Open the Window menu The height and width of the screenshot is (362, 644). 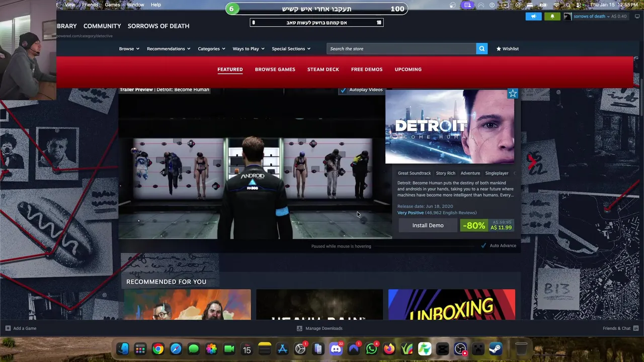135,5
